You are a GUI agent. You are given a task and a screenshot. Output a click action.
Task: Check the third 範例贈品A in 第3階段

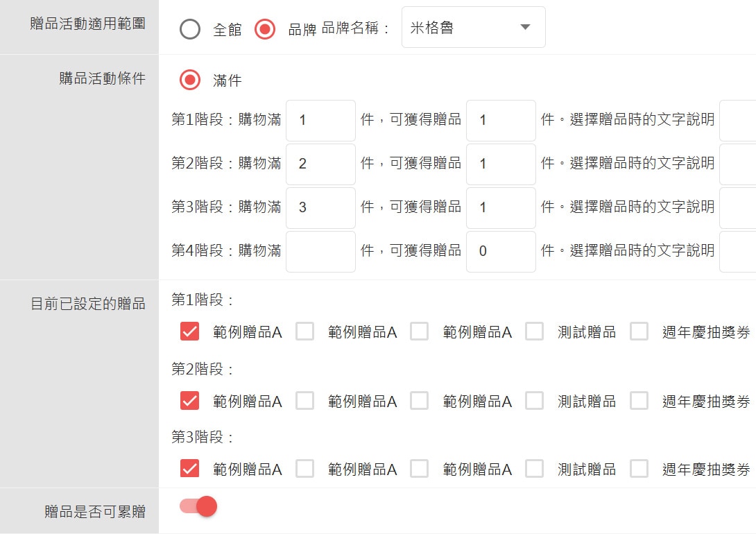[x=420, y=468]
